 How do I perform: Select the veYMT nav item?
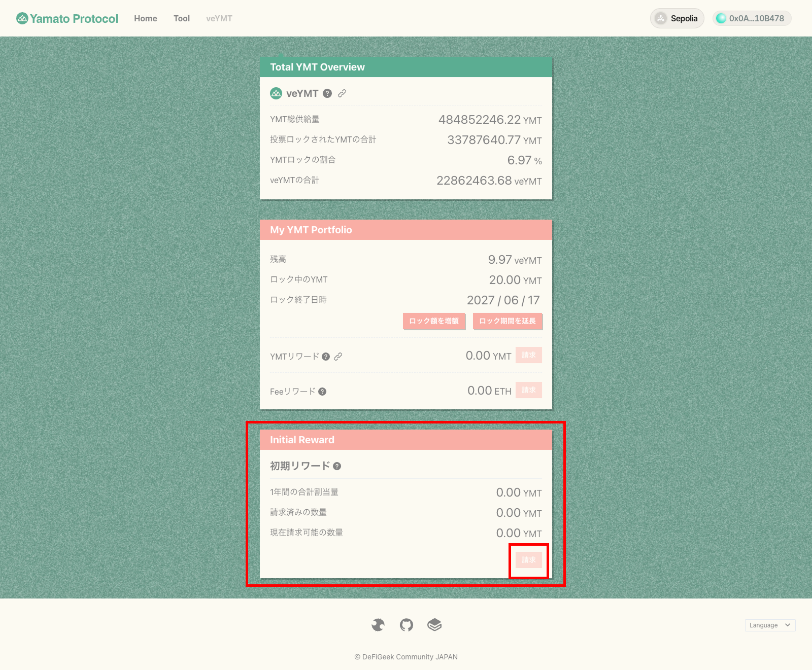coord(219,19)
